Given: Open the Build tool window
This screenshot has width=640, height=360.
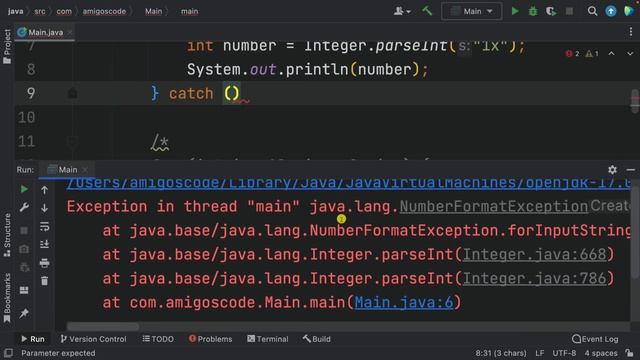Looking at the screenshot, I should click(x=317, y=339).
